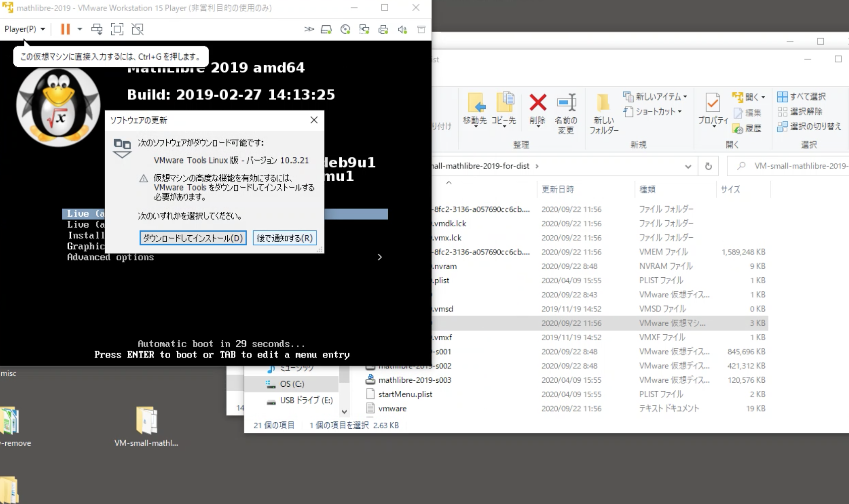The height and width of the screenshot is (504, 849).
Task: Select the .vmsd file row
Action: (600, 309)
